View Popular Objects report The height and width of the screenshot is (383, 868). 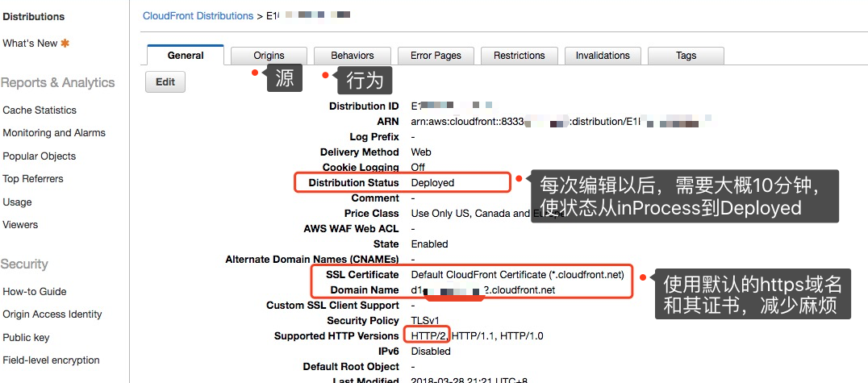[x=40, y=156]
